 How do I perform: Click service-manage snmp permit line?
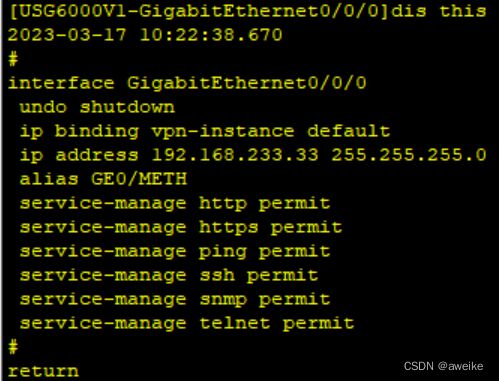point(175,300)
